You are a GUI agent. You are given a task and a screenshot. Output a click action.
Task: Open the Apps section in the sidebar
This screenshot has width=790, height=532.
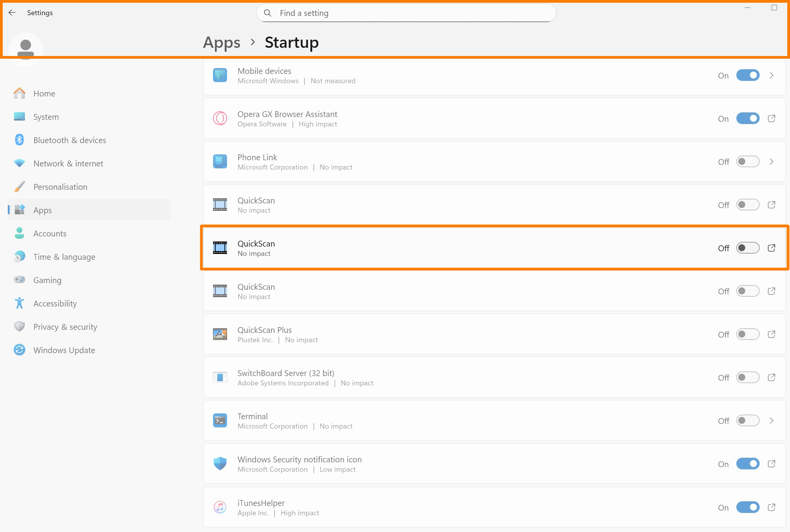[x=89, y=210]
